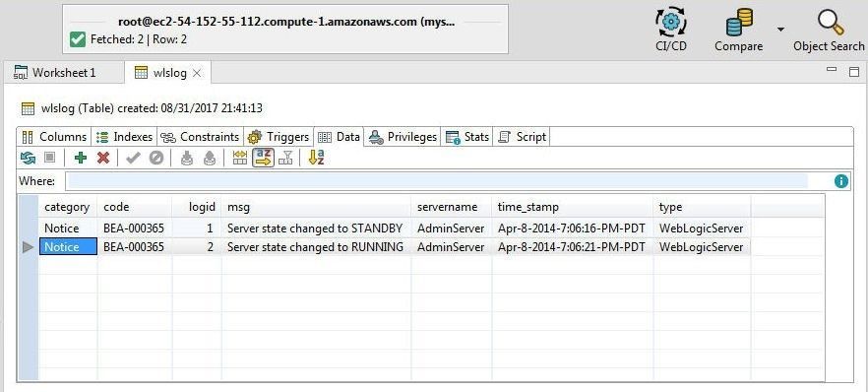Open the Compare tool

738,30
